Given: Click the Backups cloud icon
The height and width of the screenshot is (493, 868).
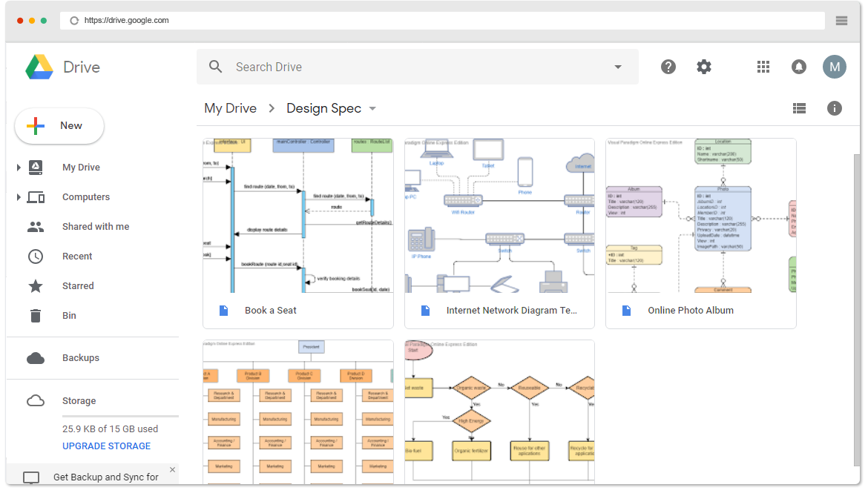Looking at the screenshot, I should coord(36,358).
